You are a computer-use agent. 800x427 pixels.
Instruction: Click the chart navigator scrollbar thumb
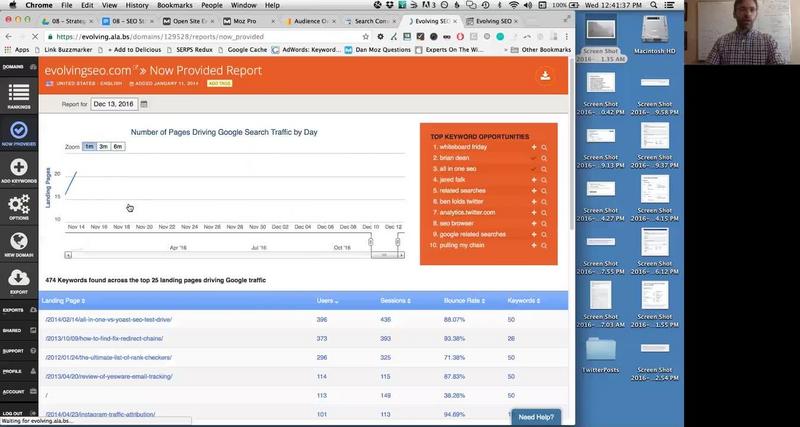pos(384,255)
